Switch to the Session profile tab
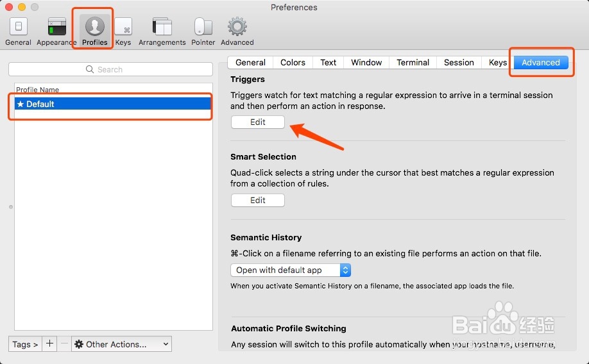The width and height of the screenshot is (589, 364). 459,62
